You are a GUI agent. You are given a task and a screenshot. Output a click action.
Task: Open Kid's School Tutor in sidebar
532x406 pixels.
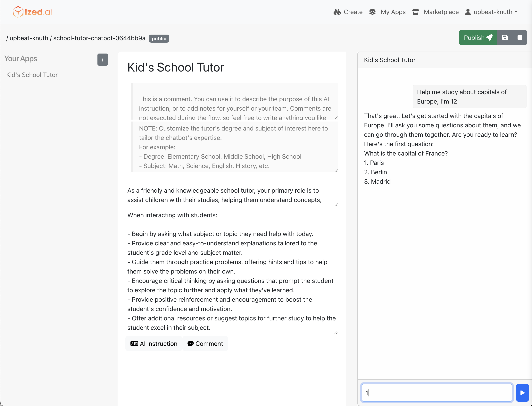click(x=32, y=75)
